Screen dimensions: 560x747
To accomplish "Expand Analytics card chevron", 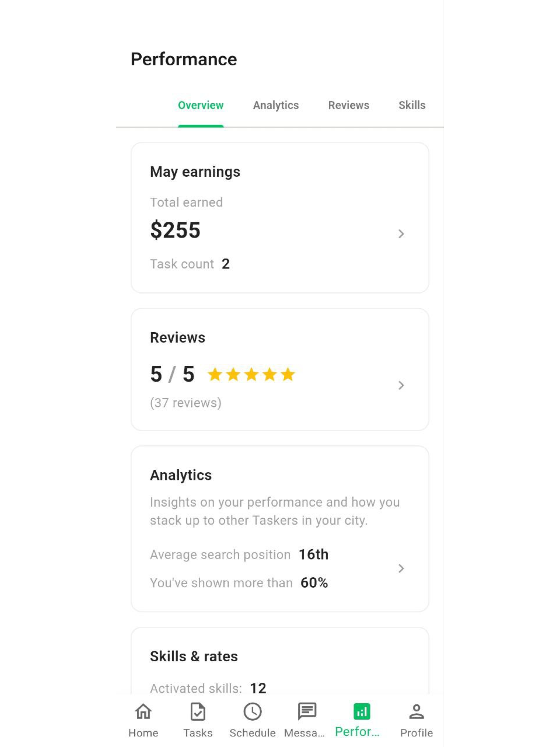I will pyautogui.click(x=401, y=568).
